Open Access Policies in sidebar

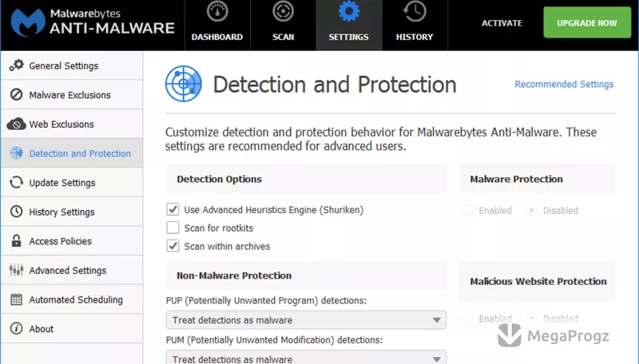[72, 240]
